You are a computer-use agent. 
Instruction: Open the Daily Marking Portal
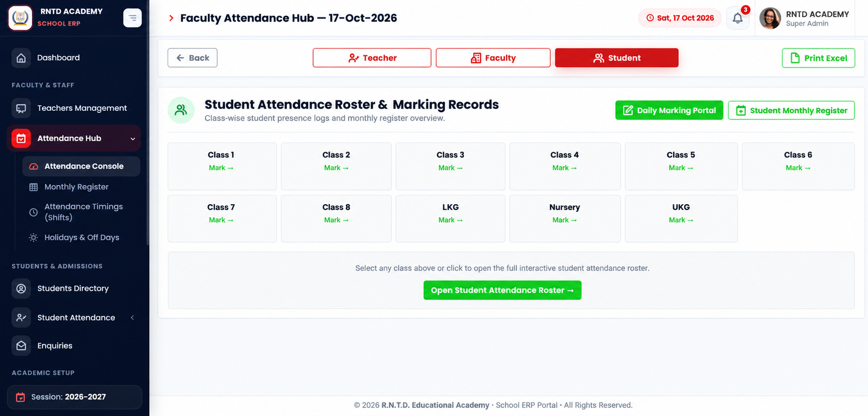(x=669, y=110)
